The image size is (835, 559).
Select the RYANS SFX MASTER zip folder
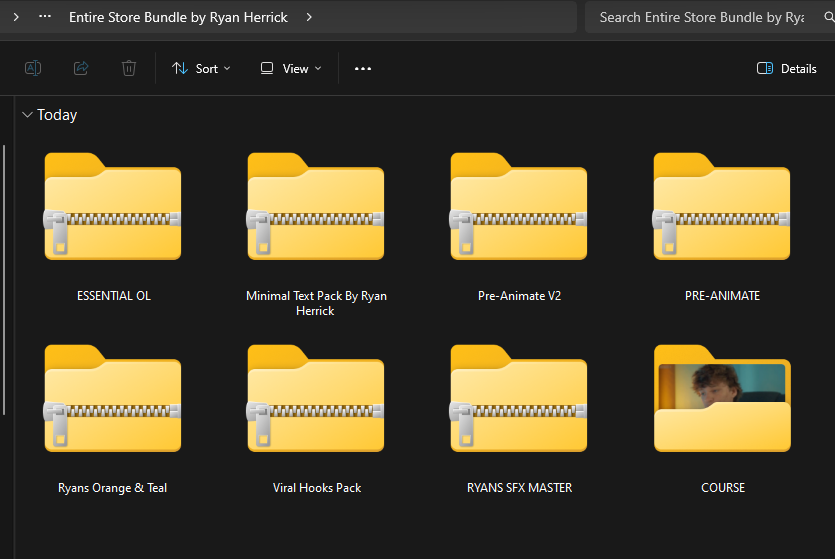(x=518, y=399)
